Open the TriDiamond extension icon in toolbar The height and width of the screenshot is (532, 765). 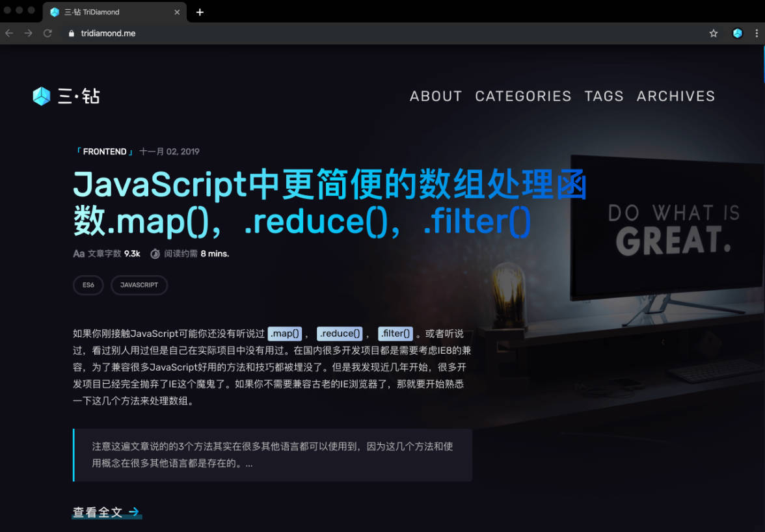tap(737, 33)
